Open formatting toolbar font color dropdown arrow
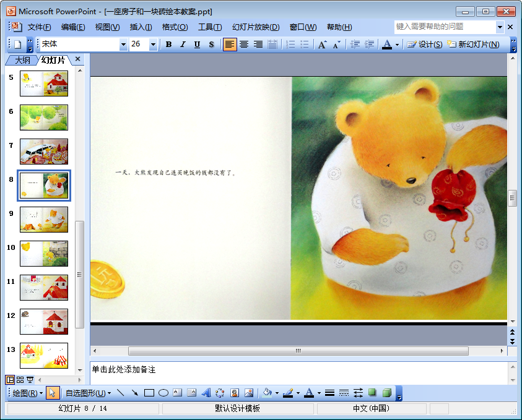Screen dimensions: 522x420 pyautogui.click(x=397, y=45)
